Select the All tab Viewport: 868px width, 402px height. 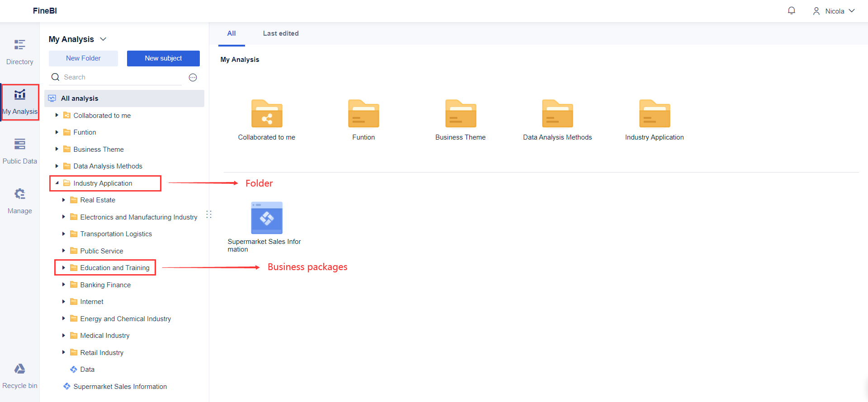point(231,33)
